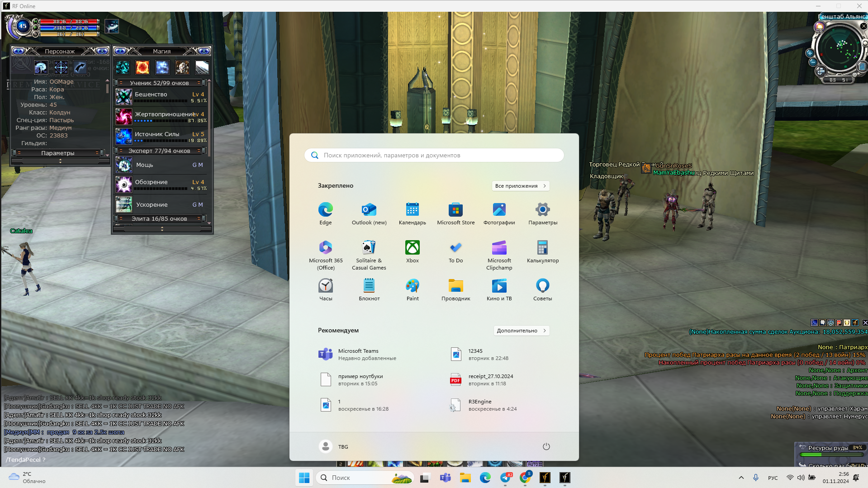Launch Edge from pinned apps
Viewport: 868px width, 488px height.
[x=326, y=213]
